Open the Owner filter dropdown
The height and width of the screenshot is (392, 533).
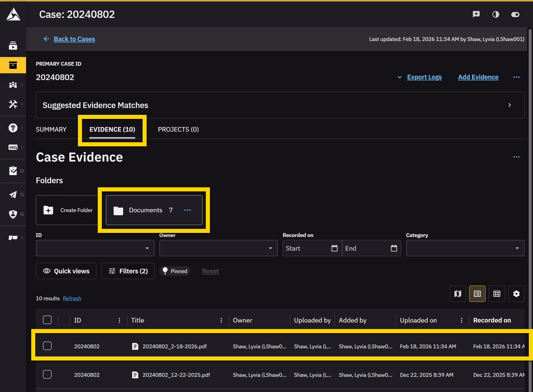click(270, 248)
